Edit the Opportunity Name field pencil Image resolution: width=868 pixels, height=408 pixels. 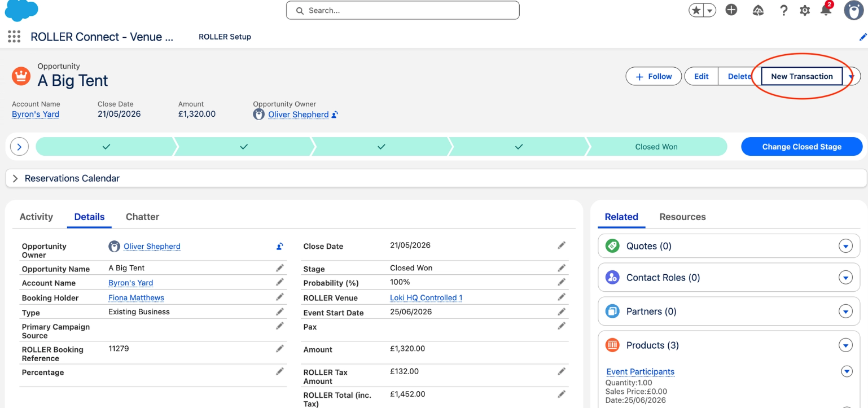coord(279,268)
